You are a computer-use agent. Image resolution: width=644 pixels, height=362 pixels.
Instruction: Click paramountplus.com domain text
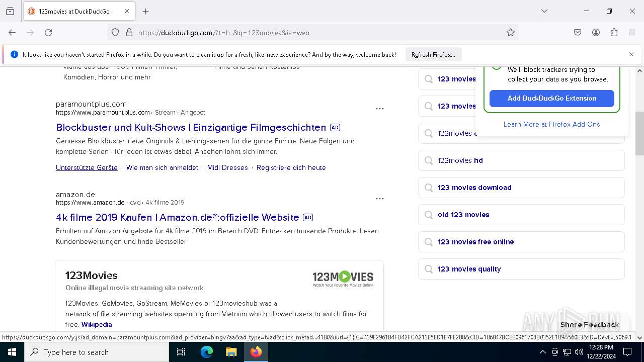pos(91,104)
